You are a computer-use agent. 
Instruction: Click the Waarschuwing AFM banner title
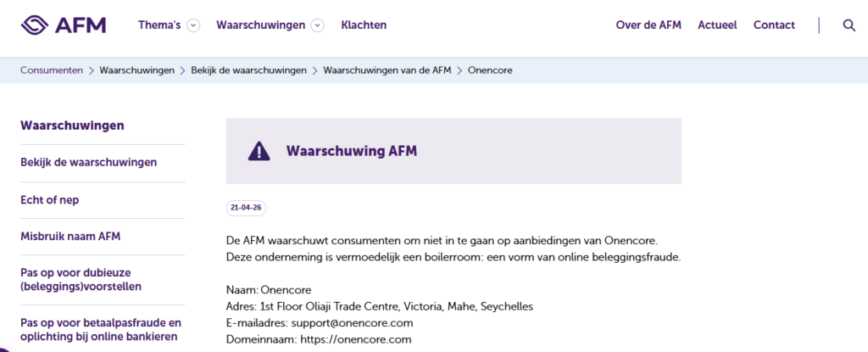click(x=352, y=151)
